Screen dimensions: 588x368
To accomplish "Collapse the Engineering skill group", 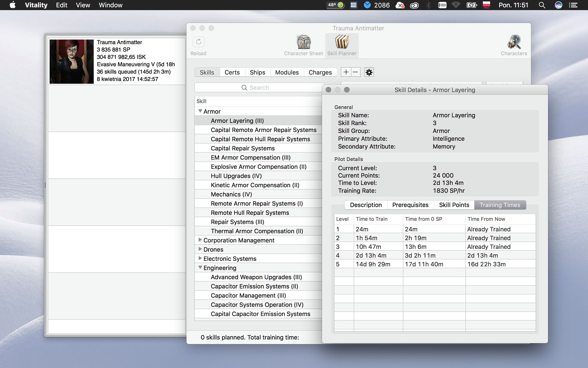I will click(x=200, y=268).
